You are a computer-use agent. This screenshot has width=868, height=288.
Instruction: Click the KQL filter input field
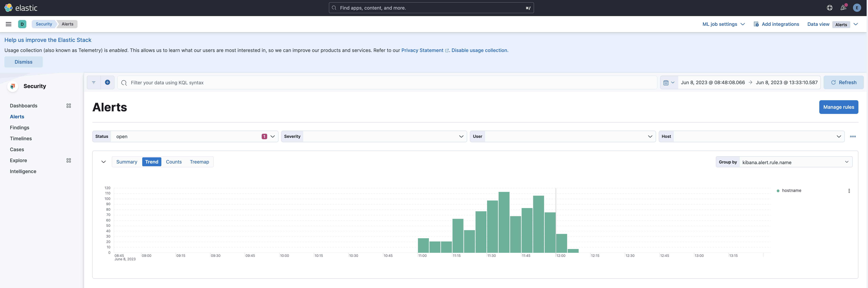coord(388,83)
